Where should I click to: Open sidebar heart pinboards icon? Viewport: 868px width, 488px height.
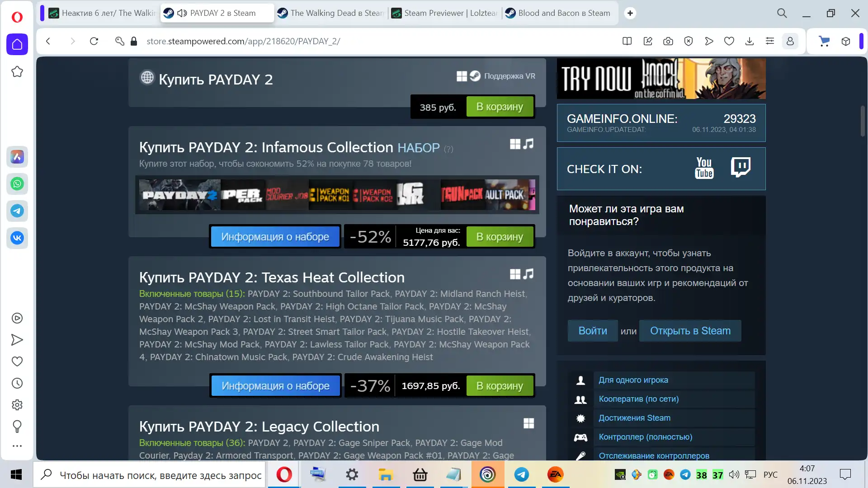(x=17, y=361)
